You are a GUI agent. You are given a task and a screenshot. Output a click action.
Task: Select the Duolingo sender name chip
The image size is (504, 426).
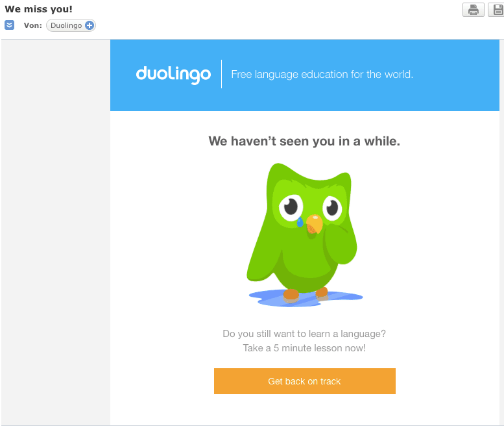tap(71, 25)
